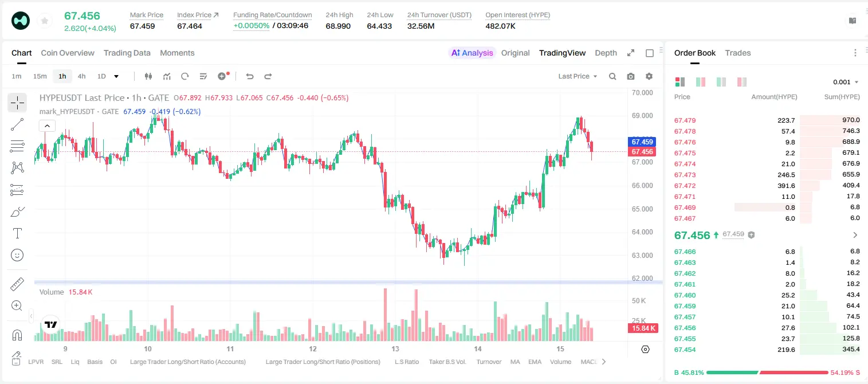Click the red 67.479 ask price row
This screenshot has width=868, height=384.
click(x=767, y=120)
